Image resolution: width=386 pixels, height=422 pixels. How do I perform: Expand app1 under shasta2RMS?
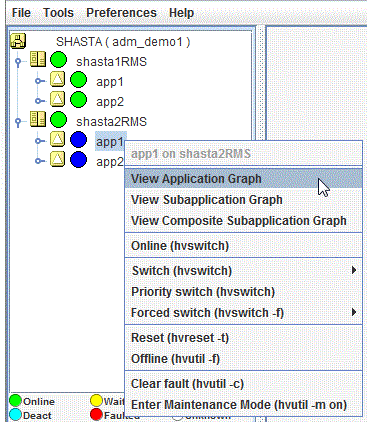point(39,141)
